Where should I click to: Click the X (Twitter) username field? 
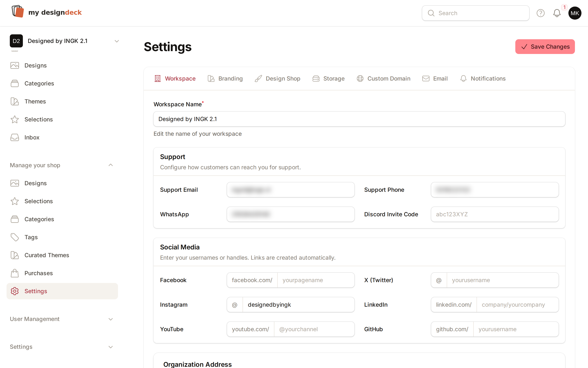coord(502,280)
